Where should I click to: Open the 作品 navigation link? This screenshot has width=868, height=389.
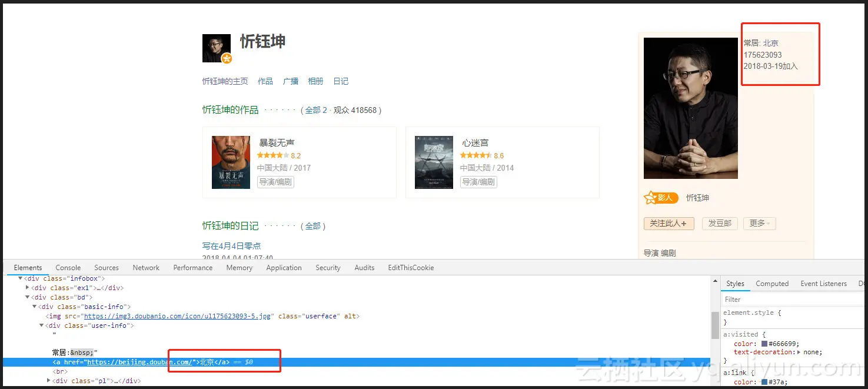coord(265,81)
